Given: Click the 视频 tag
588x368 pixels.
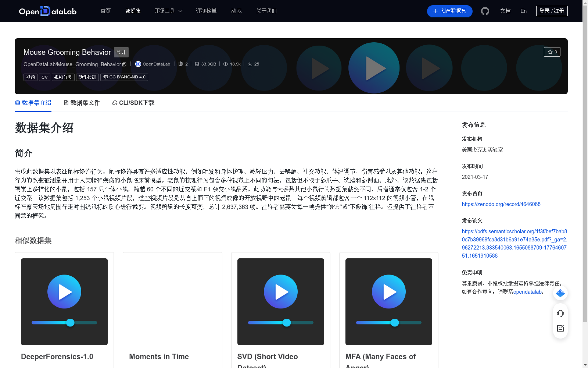Looking at the screenshot, I should pos(31,77).
